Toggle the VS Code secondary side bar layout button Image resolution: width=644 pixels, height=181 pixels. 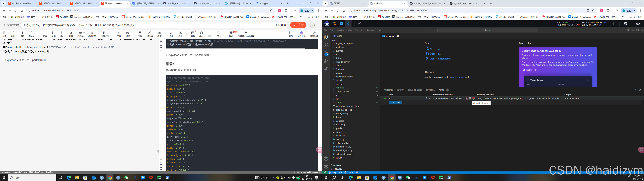637,30
